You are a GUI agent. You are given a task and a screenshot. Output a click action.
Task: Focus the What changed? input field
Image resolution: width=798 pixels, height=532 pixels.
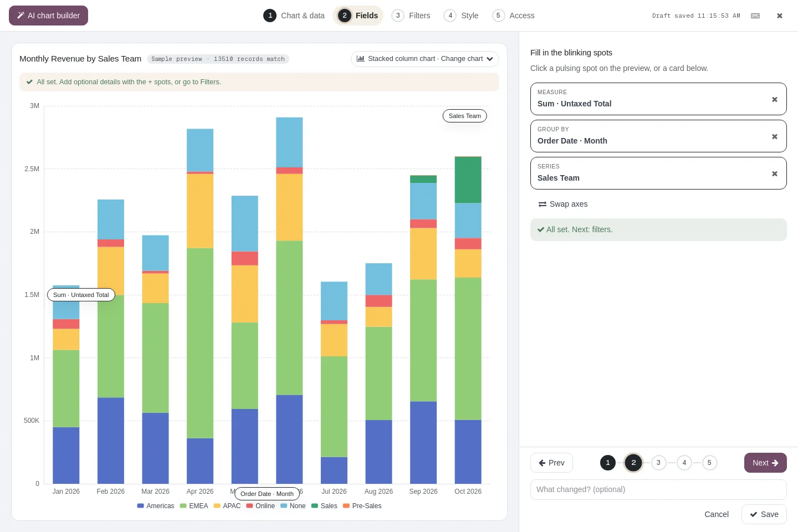(x=658, y=489)
